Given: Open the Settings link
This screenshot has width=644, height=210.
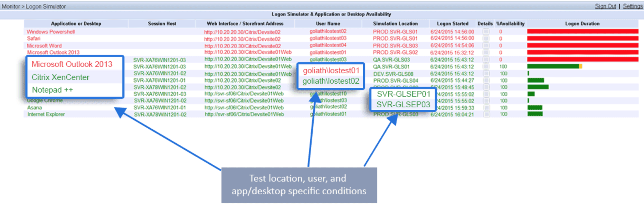Looking at the screenshot, I should (x=633, y=6).
